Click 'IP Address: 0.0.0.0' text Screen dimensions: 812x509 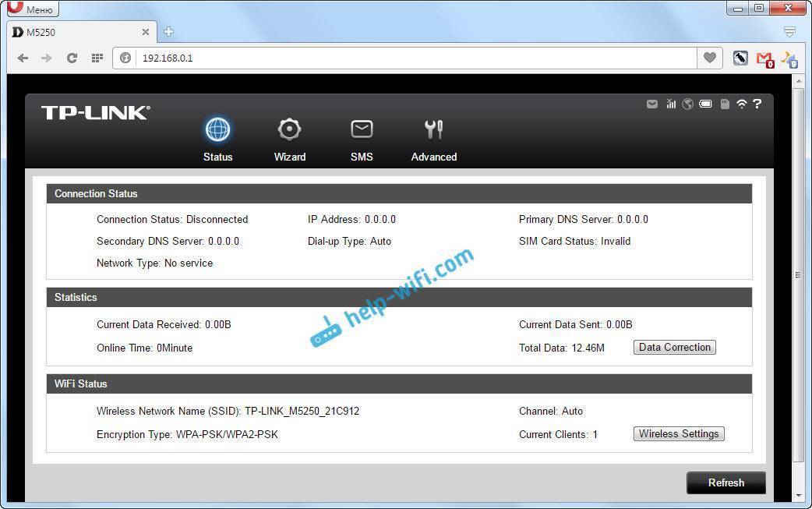[351, 220]
